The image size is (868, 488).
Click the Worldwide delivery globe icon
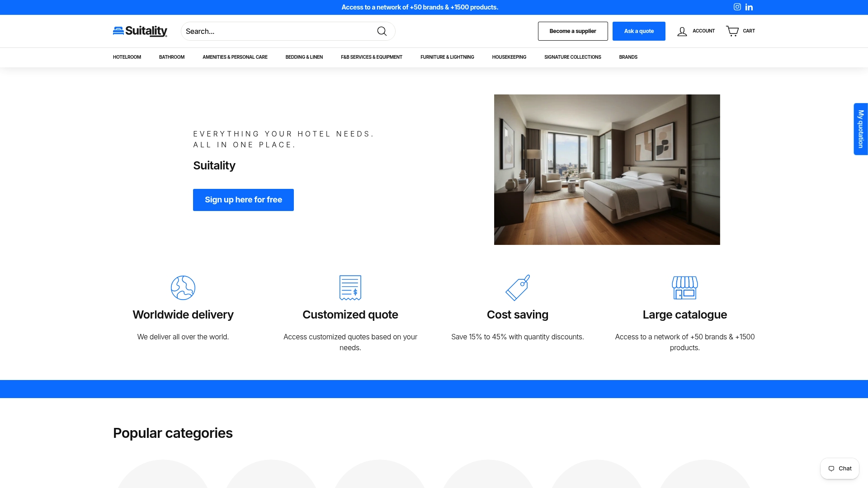tap(183, 288)
